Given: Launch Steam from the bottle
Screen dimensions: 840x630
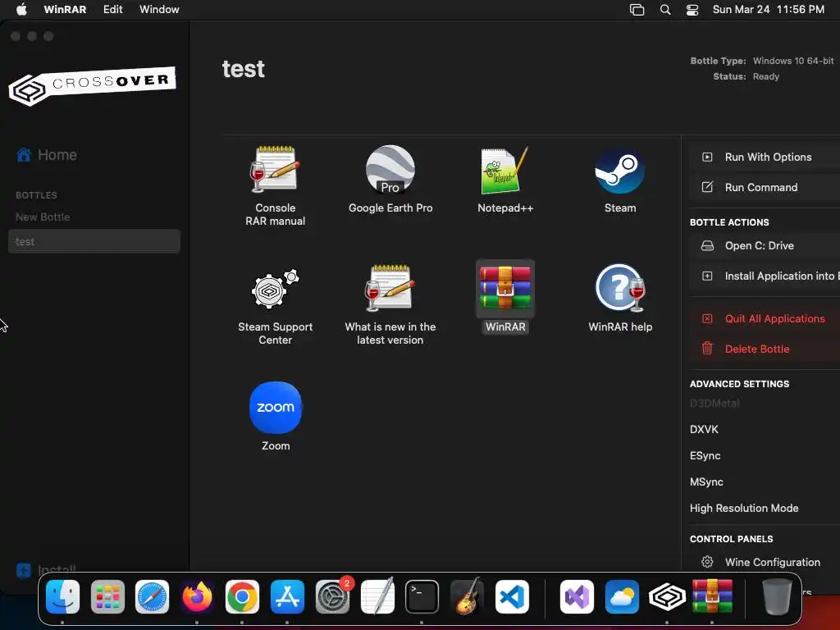Looking at the screenshot, I should coord(620,171).
